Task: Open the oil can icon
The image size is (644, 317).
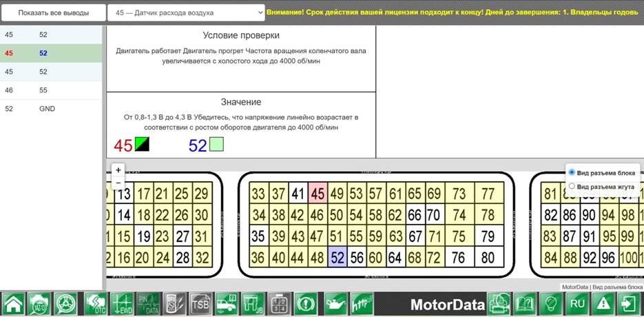Action: pos(336,305)
